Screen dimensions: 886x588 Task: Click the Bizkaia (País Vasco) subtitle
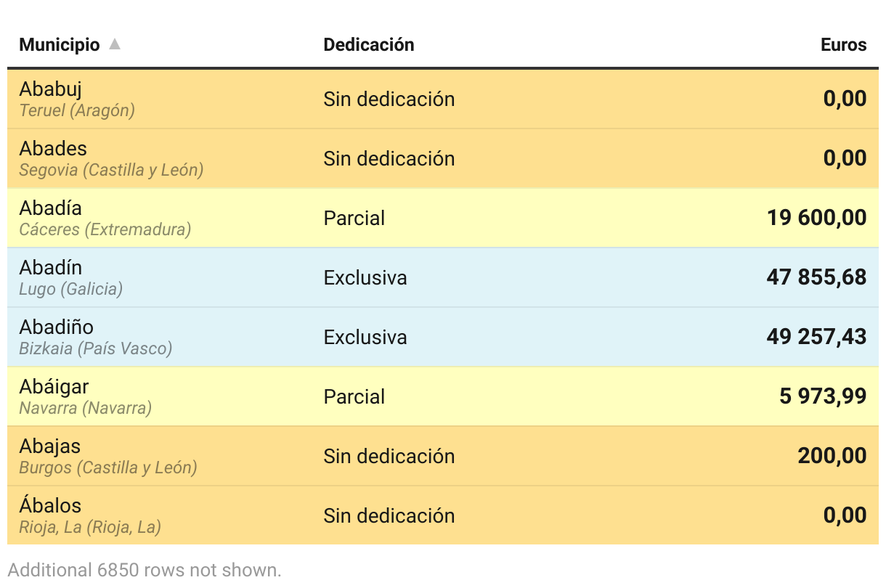click(x=96, y=348)
